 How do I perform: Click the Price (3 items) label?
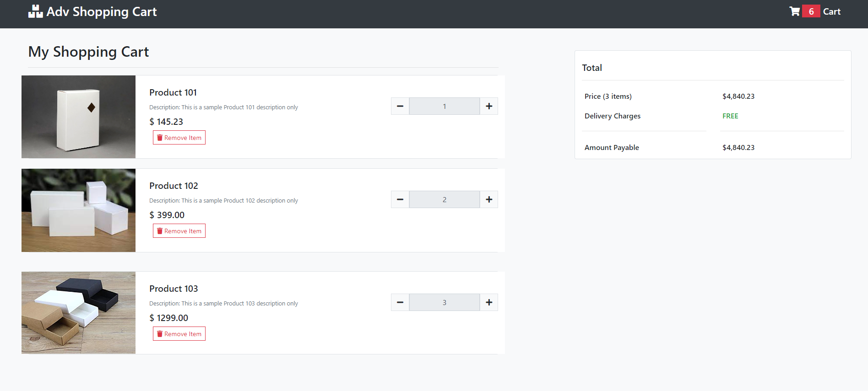click(x=608, y=96)
